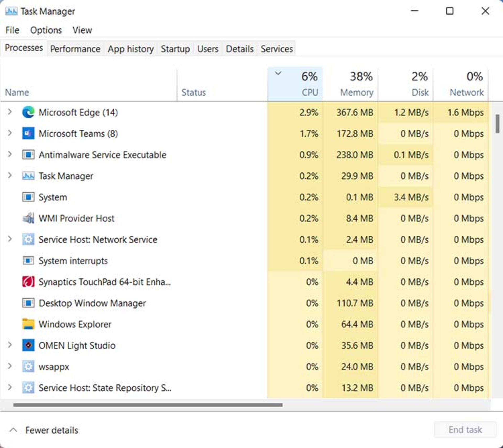Click the Fewer details link

coord(51,430)
